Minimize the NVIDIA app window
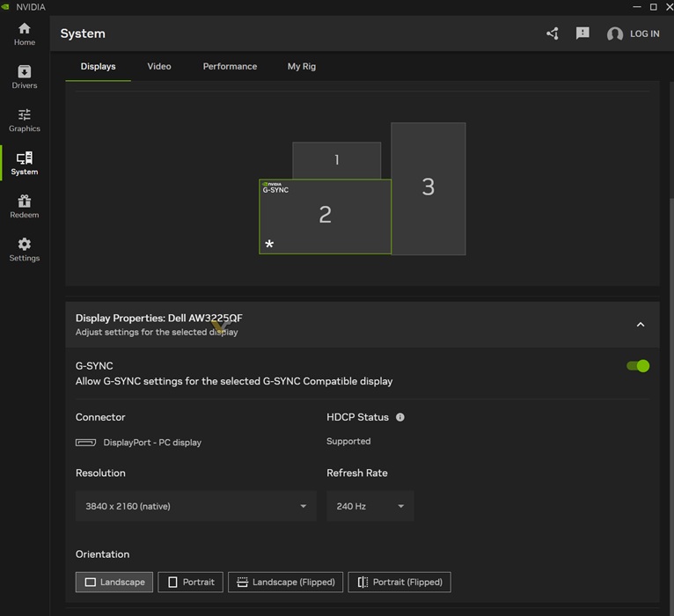The width and height of the screenshot is (674, 616). [x=637, y=7]
